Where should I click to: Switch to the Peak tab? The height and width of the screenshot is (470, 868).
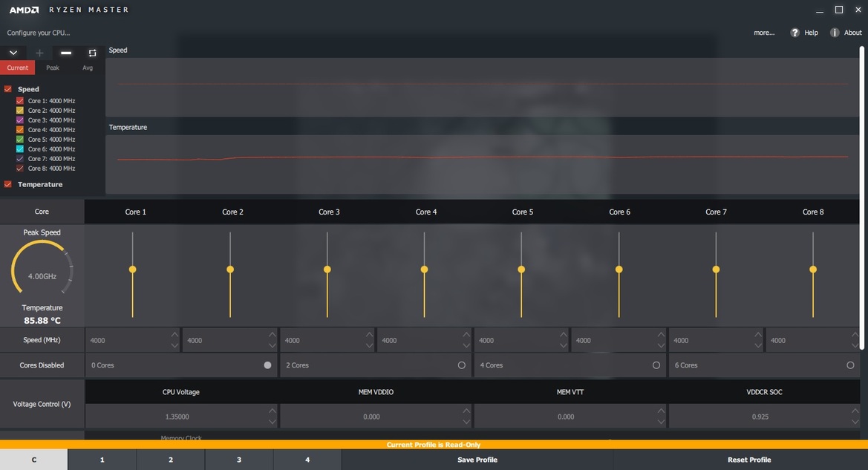point(53,68)
